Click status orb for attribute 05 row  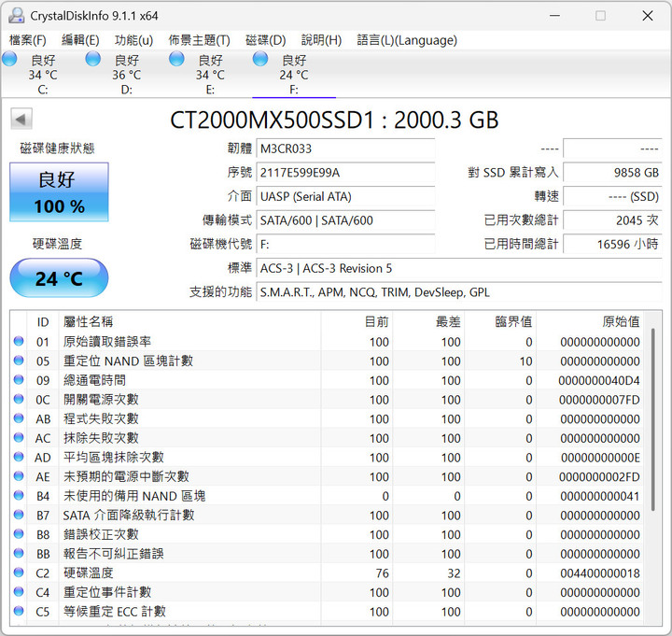click(19, 360)
